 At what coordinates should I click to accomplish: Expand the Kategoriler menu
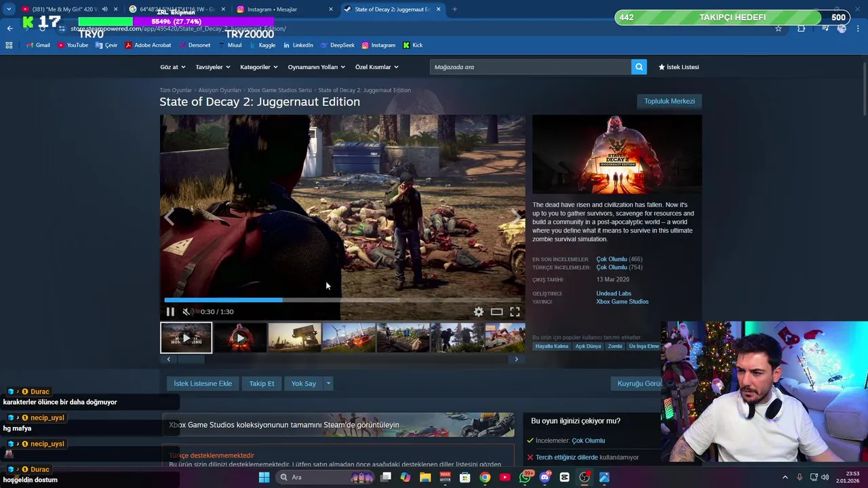click(x=259, y=67)
